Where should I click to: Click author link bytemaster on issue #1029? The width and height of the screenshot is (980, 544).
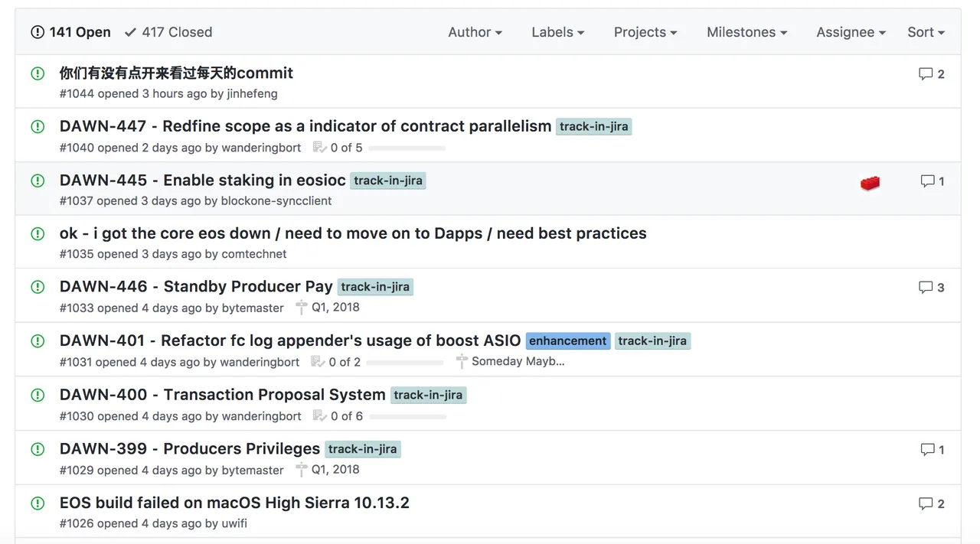click(x=253, y=470)
